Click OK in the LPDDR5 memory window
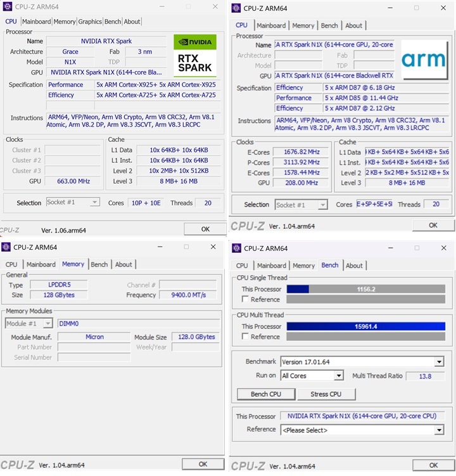Image resolution: width=456 pixels, height=476 pixels. point(203,464)
